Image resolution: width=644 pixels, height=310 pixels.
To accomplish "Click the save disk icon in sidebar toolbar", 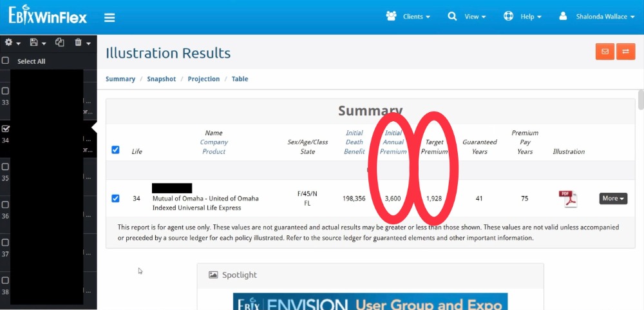I will pyautogui.click(x=34, y=43).
